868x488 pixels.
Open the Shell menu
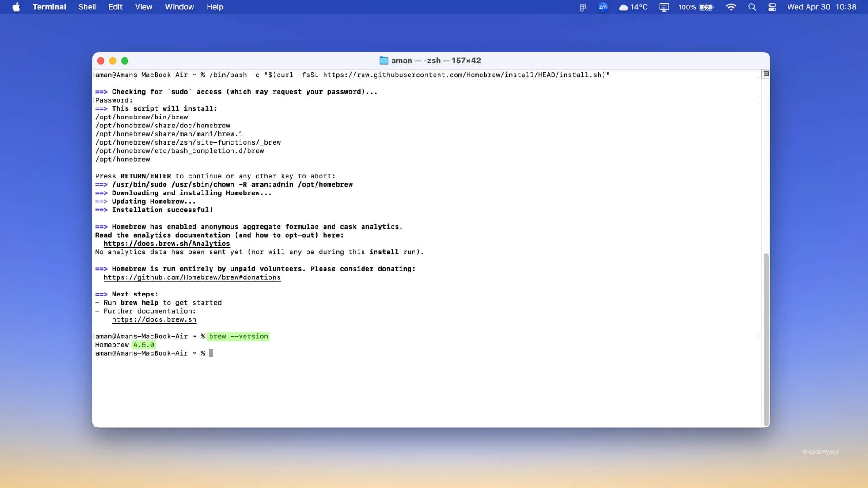[87, 7]
